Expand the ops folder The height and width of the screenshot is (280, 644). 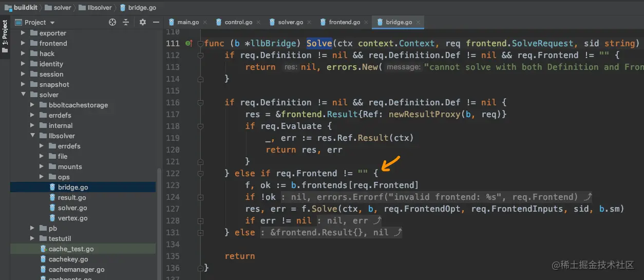click(x=42, y=177)
